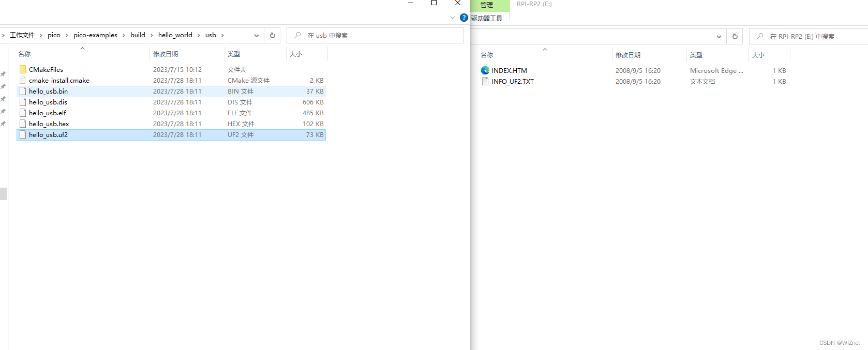Refresh the RPI-RP2 drive view
Image resolution: width=868 pixels, height=350 pixels.
[x=735, y=36]
